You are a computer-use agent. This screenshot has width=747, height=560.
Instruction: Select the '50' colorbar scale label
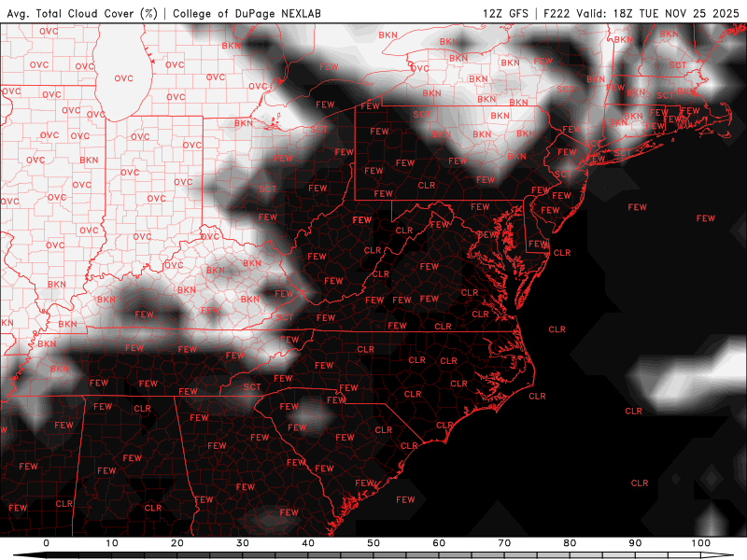pyautogui.click(x=373, y=543)
